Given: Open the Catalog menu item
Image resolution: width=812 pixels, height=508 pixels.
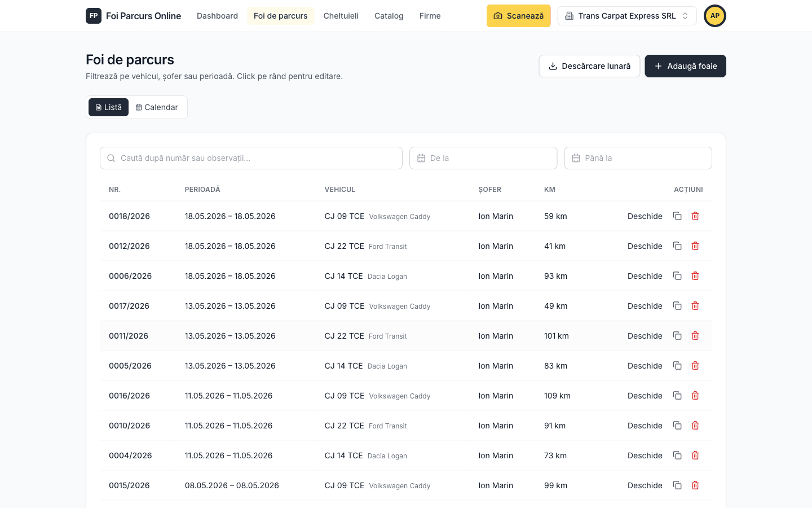Looking at the screenshot, I should 389,16.
